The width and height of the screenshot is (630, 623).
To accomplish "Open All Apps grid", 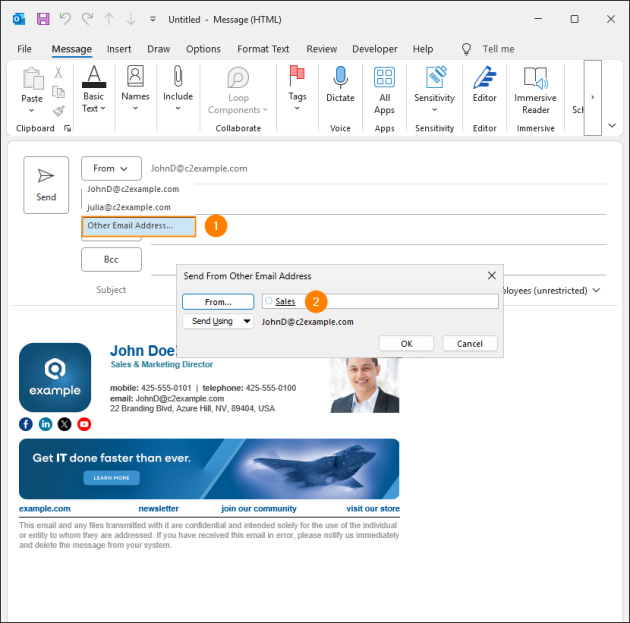I will pyautogui.click(x=385, y=90).
